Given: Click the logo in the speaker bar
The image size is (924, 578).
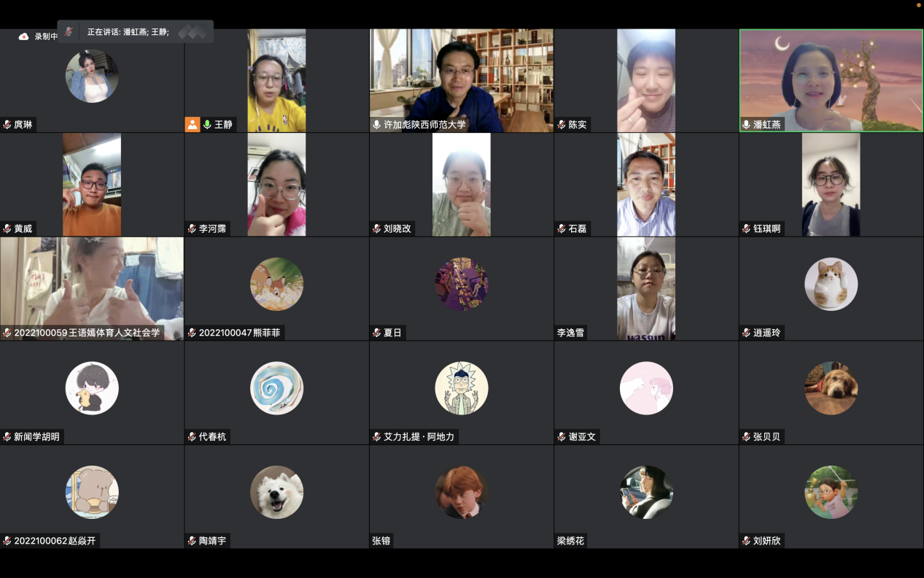Looking at the screenshot, I should point(193,31).
